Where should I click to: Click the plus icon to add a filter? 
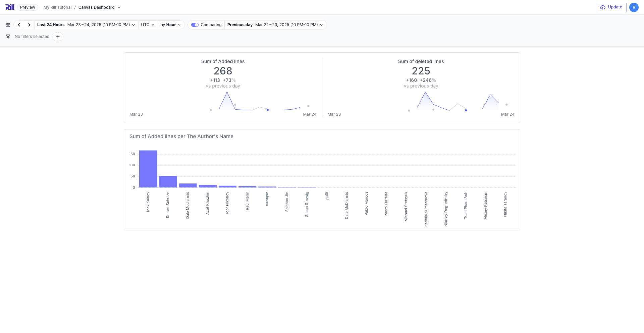[x=58, y=37]
